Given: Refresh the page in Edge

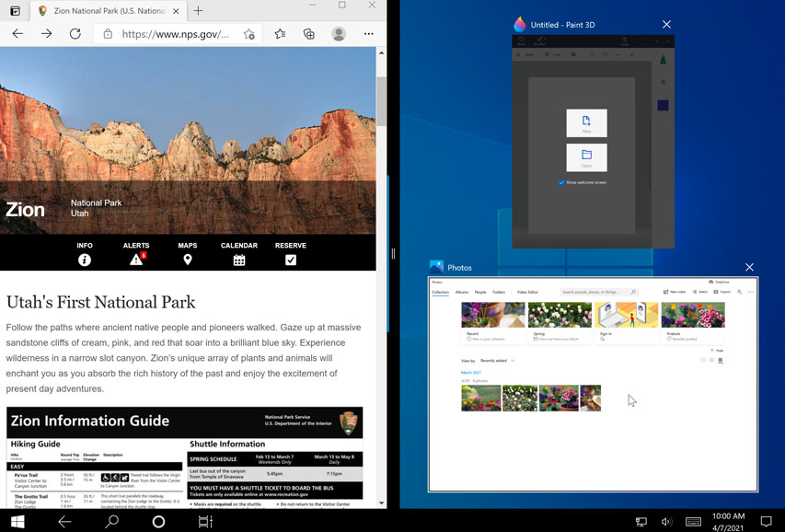Looking at the screenshot, I should [x=75, y=34].
